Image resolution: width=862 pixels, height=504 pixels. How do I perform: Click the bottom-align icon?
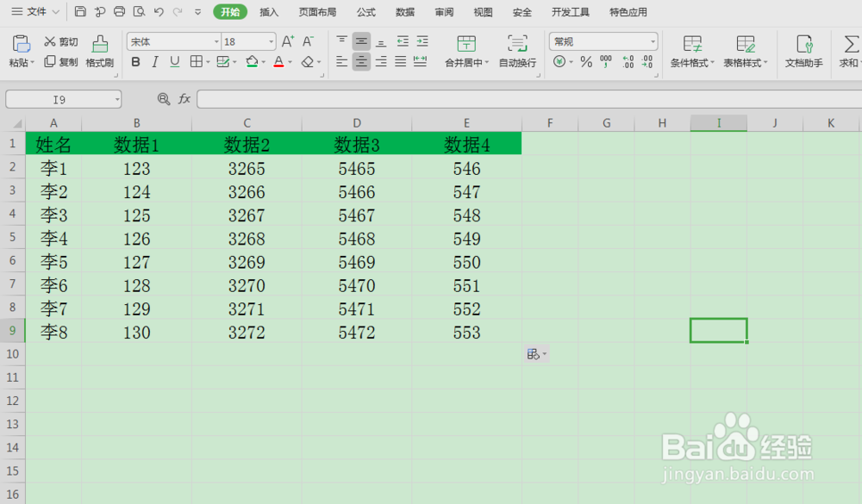coord(381,41)
